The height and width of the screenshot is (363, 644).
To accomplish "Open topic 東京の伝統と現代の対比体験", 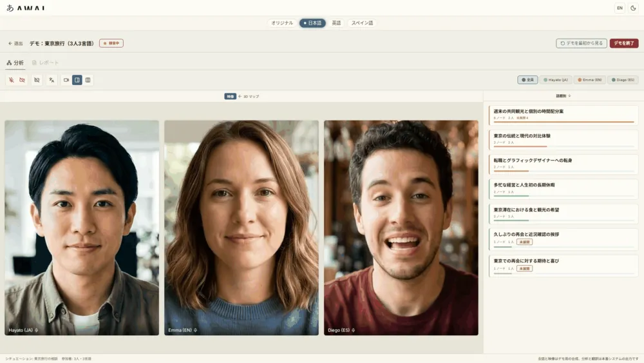I will [x=563, y=140].
